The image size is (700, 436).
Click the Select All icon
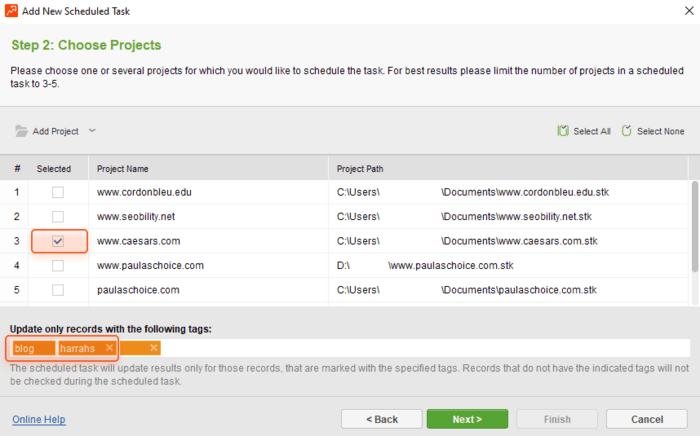pos(564,131)
